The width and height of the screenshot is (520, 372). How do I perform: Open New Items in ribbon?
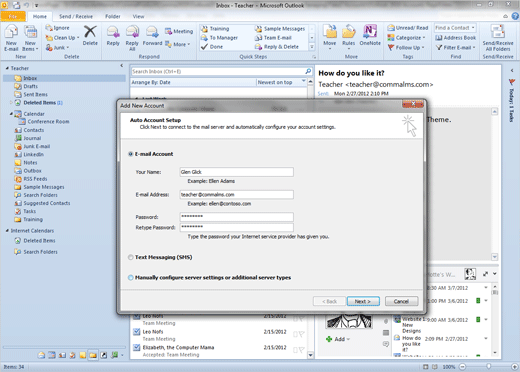coord(30,38)
